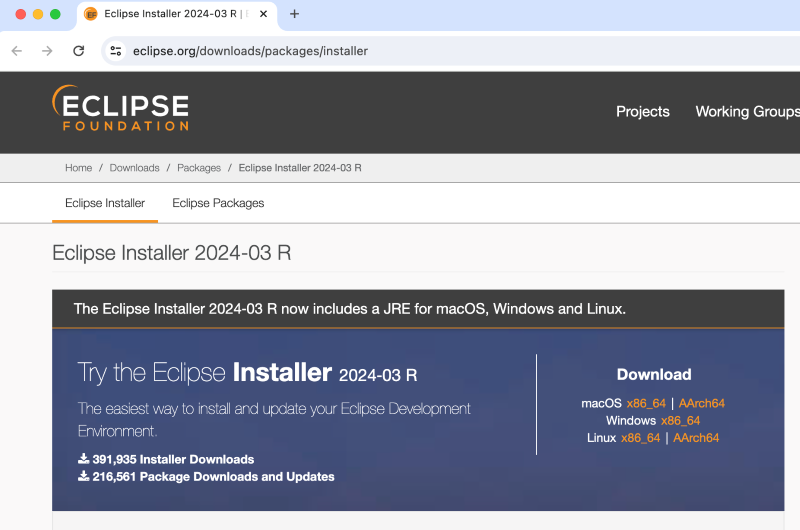Image resolution: width=800 pixels, height=530 pixels.
Task: Open the Projects menu
Action: [642, 112]
